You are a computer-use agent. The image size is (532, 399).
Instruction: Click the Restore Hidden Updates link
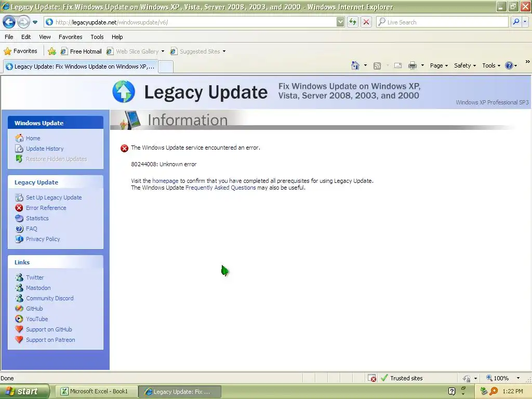(x=56, y=159)
